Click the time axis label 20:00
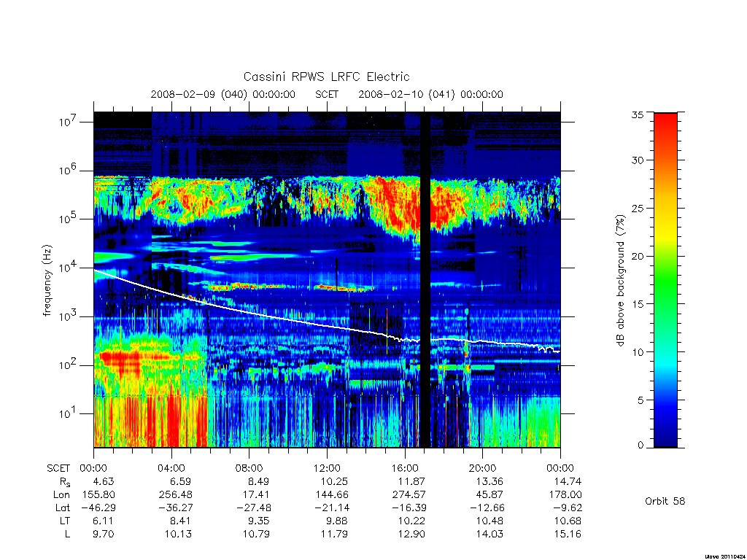 (x=482, y=468)
